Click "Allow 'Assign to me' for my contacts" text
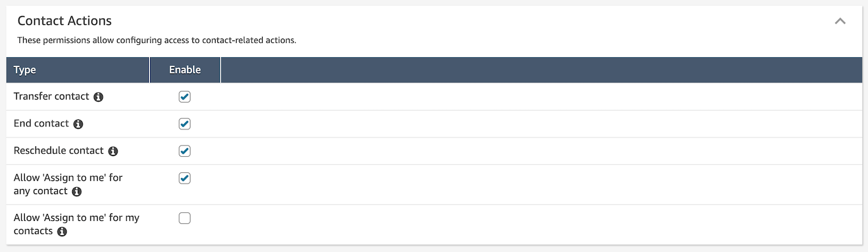The height and width of the screenshot is (252, 868). coord(76,218)
